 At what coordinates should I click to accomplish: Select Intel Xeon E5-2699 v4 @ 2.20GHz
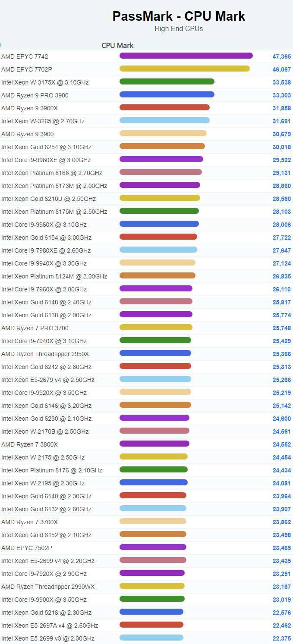[x=48, y=561]
